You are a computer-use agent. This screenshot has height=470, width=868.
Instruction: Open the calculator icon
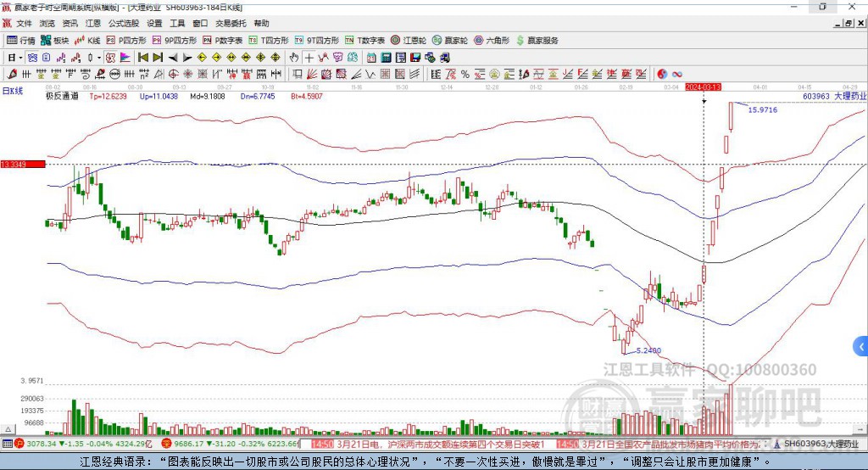click(x=386, y=57)
